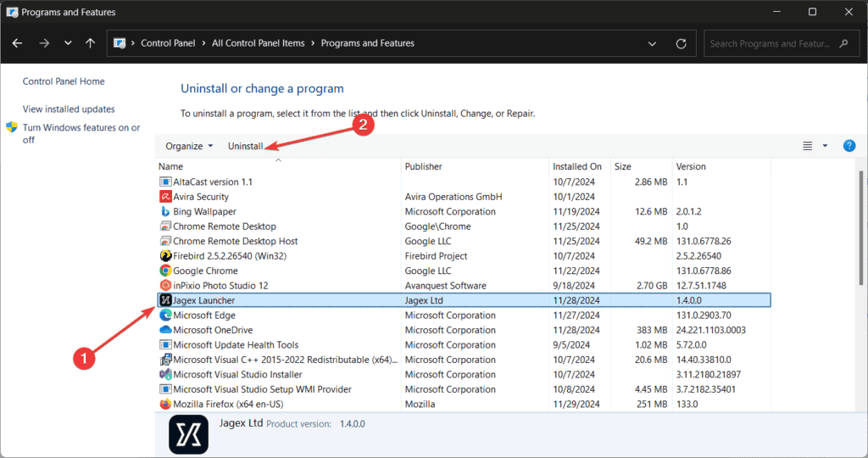Select the Avira Security entry icon

[x=165, y=196]
